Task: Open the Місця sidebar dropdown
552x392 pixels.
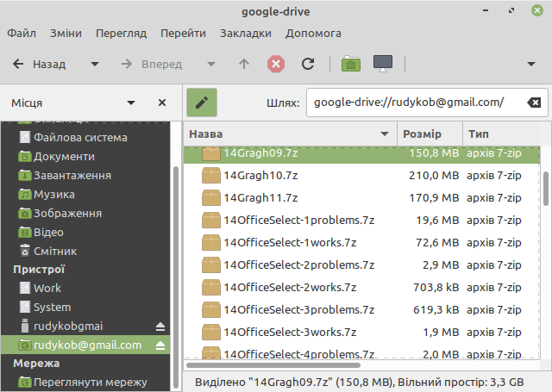Action: pos(132,103)
